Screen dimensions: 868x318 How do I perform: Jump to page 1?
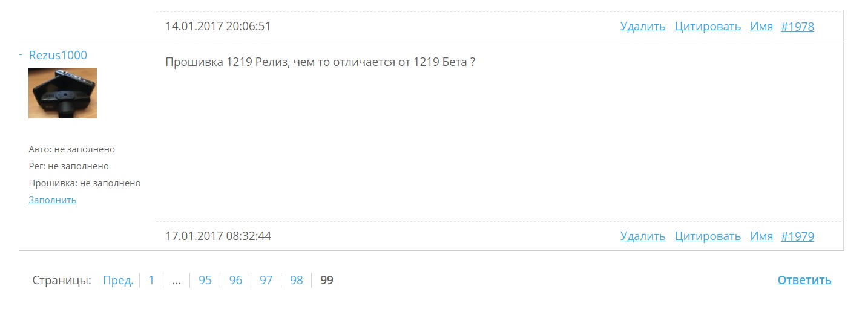[x=151, y=281]
